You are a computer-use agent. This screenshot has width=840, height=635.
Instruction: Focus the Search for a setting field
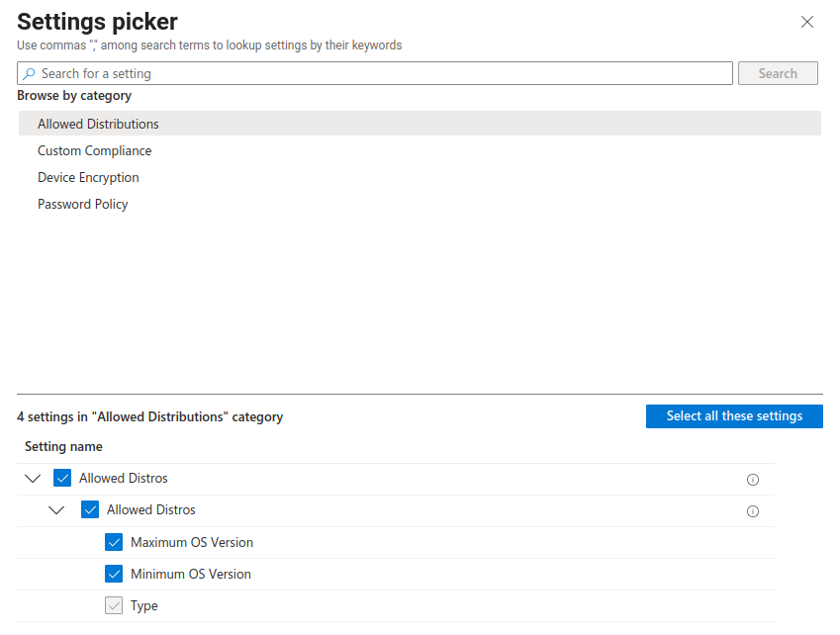[x=381, y=73]
